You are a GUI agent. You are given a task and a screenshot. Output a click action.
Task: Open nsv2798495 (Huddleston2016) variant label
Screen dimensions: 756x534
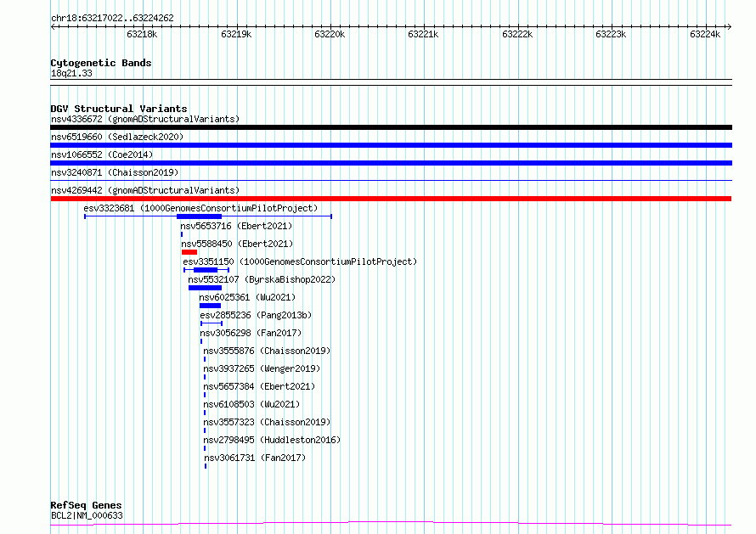tap(272, 440)
